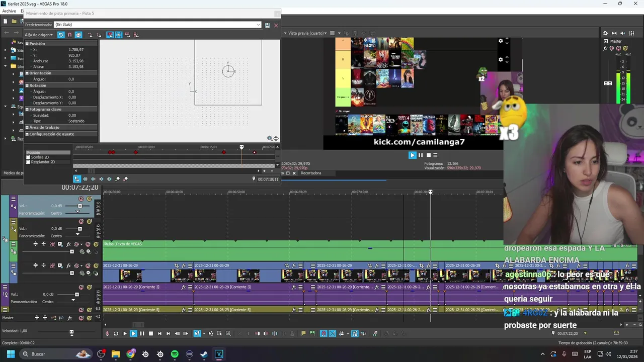This screenshot has width=644, height=362.
Task: Adjust the Velocidad rate slider
Action: click(x=71, y=332)
